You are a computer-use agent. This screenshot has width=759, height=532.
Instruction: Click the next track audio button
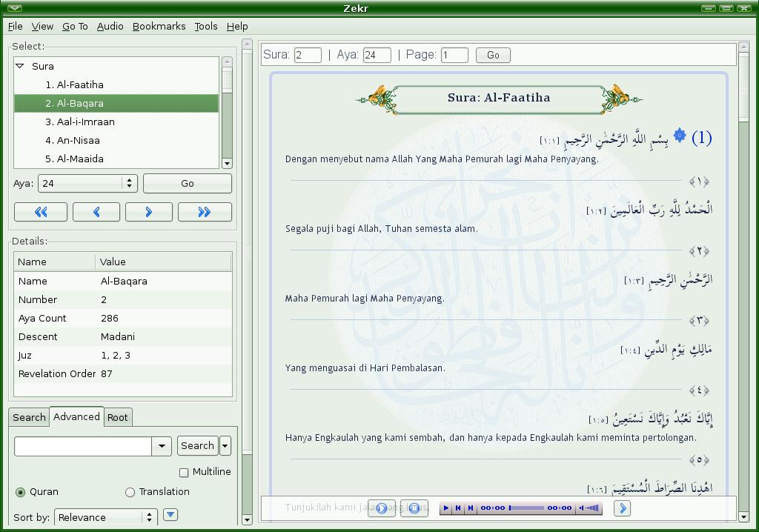(x=470, y=508)
